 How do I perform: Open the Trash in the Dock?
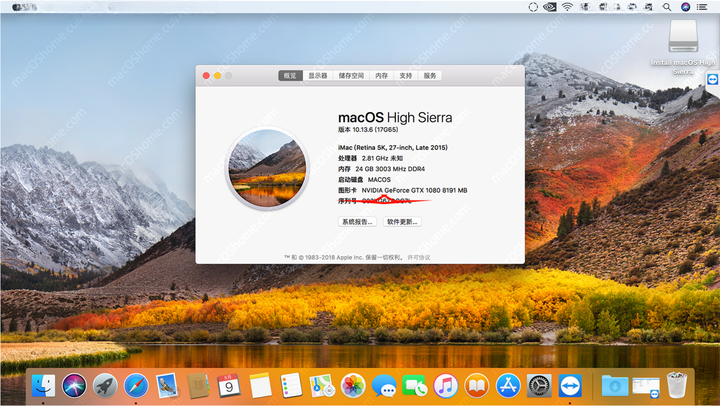677,385
